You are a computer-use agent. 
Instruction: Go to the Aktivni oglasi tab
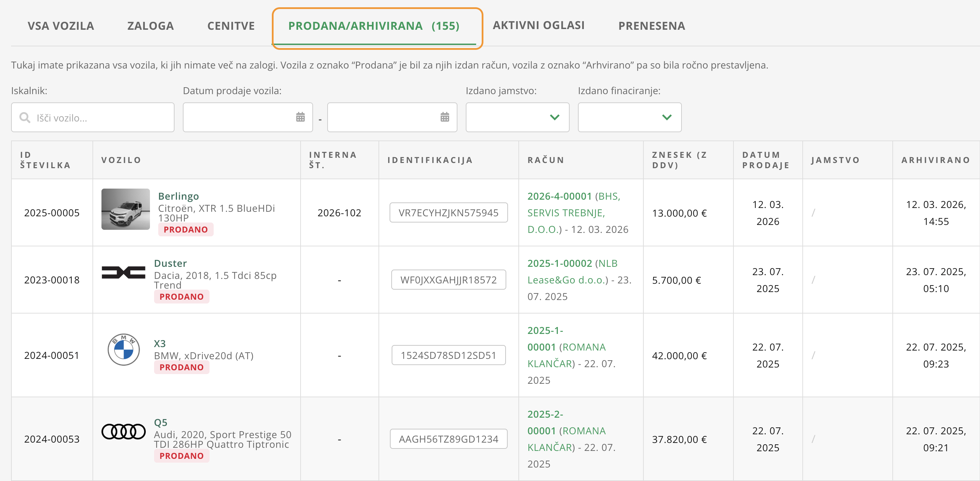coord(538,25)
